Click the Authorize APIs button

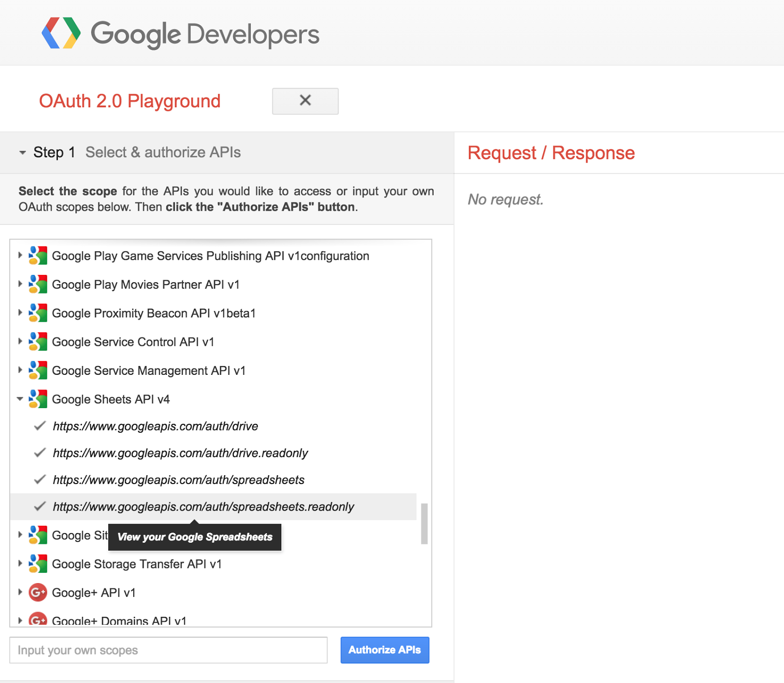[x=385, y=650]
